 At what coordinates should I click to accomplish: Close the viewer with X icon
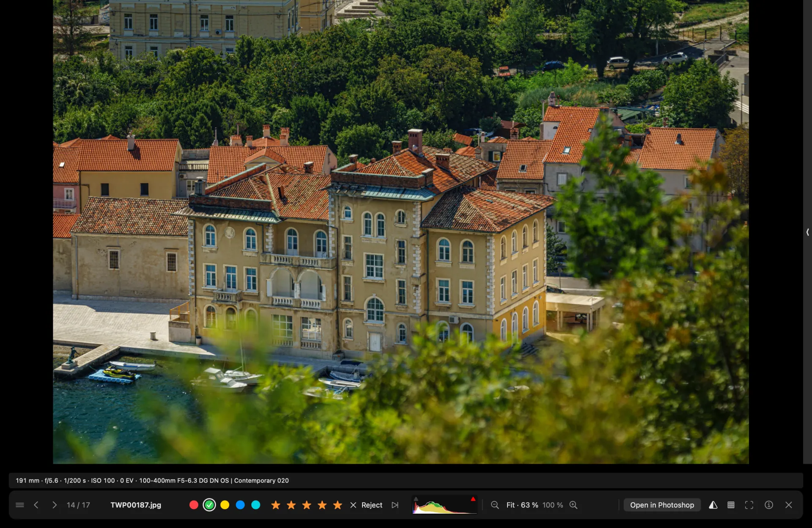click(789, 505)
